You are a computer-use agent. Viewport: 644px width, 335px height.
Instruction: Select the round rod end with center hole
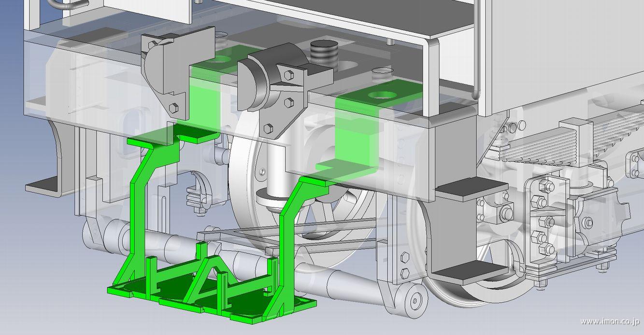[415, 301]
